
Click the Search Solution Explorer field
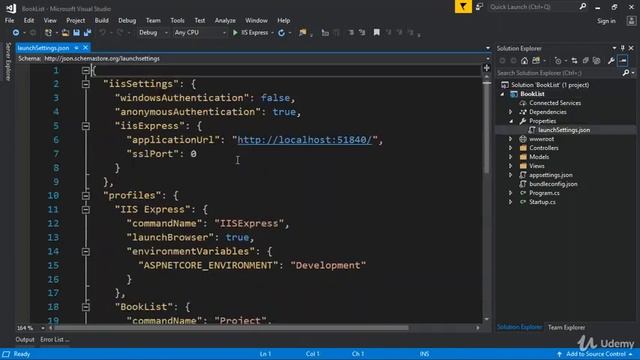558,73
